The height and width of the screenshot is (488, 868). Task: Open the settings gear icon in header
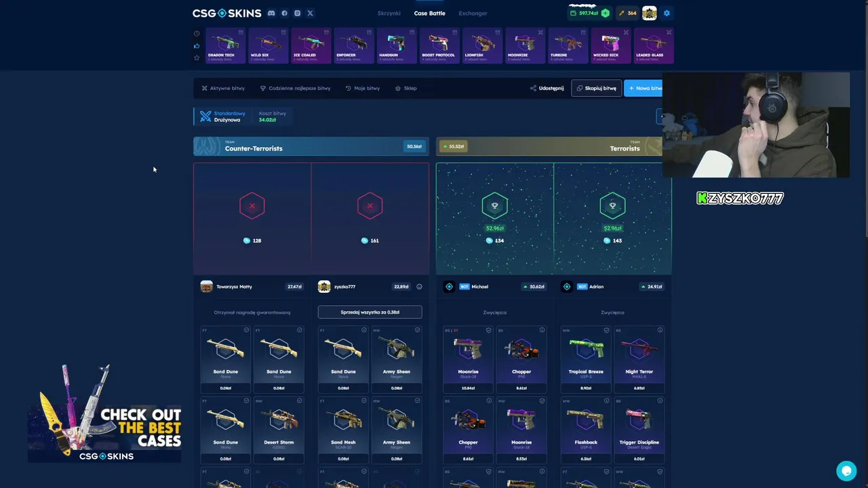(x=667, y=13)
